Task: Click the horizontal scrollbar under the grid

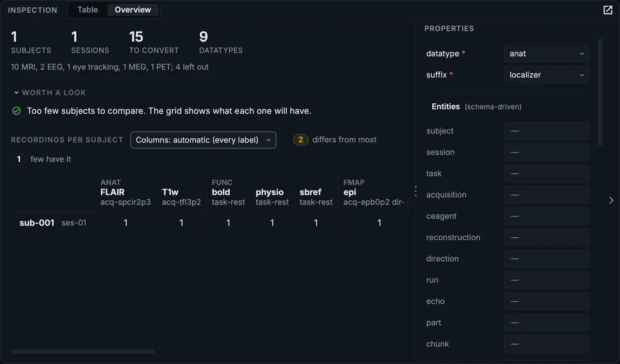Action: [x=83, y=351]
